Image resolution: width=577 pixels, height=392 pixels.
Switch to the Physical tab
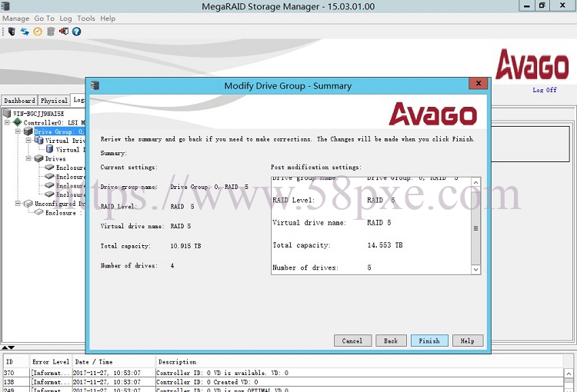(x=54, y=101)
